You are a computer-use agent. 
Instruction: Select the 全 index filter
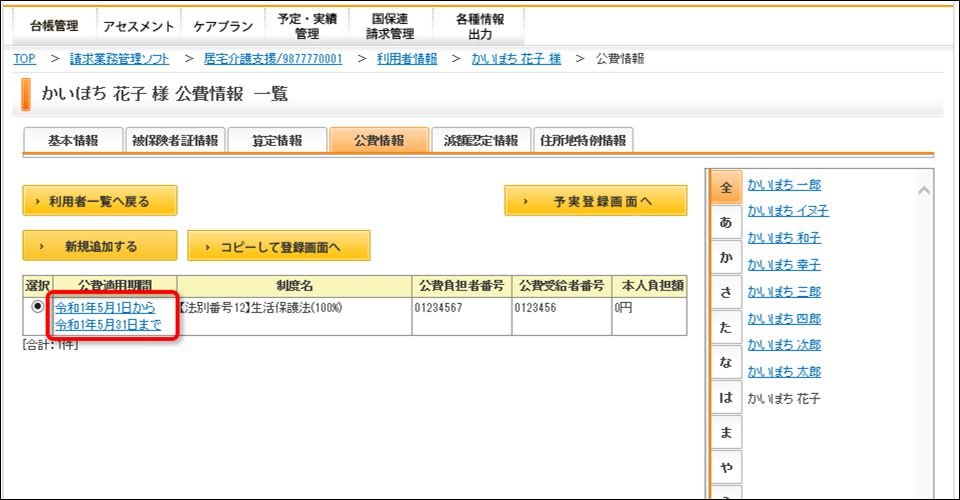tap(726, 187)
